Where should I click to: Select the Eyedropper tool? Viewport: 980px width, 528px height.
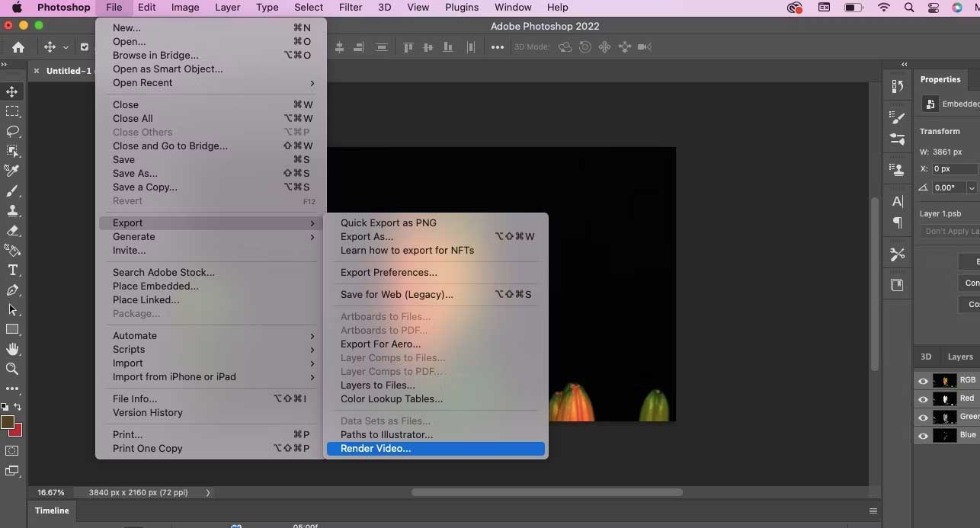coord(12,168)
